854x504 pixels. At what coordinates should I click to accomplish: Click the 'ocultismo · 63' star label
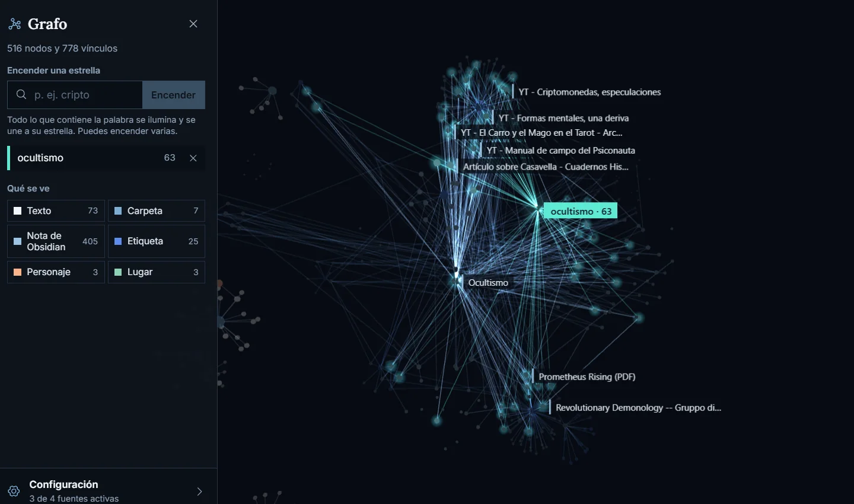pos(581,211)
